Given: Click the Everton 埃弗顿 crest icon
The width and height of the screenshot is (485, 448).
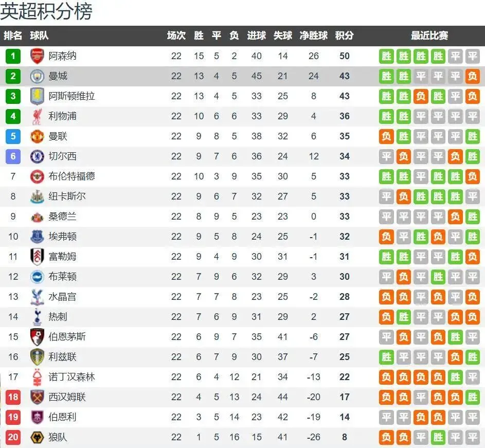Looking at the screenshot, I should click(x=37, y=237).
